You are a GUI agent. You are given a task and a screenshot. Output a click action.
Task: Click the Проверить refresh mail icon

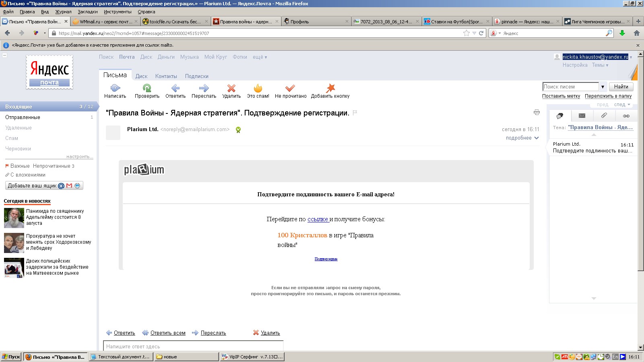click(147, 88)
